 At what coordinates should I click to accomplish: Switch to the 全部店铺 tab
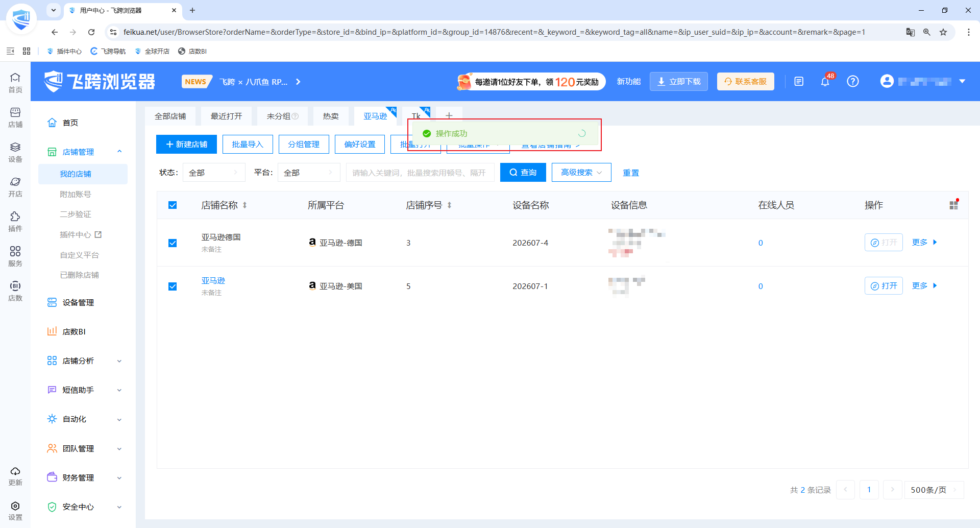[x=170, y=116]
